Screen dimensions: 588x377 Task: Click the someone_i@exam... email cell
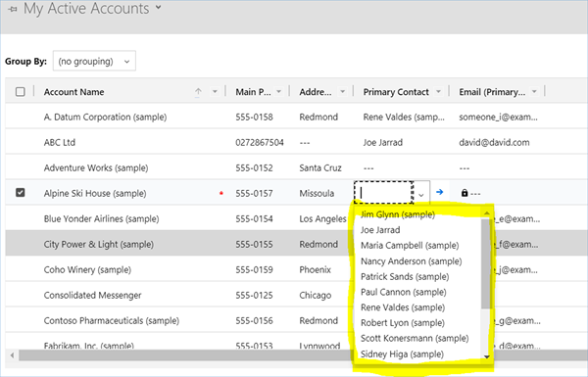(x=498, y=117)
